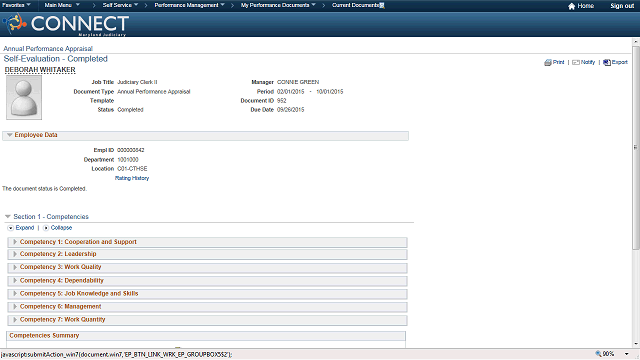Screen dimensions: 640x360
Task: Click the Status value Completed
Action: (x=130, y=110)
